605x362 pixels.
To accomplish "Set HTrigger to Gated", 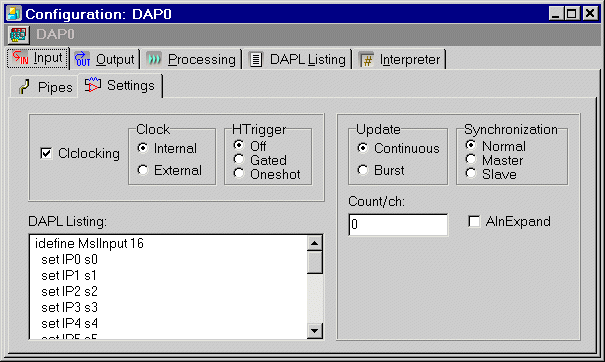I will pyautogui.click(x=239, y=159).
